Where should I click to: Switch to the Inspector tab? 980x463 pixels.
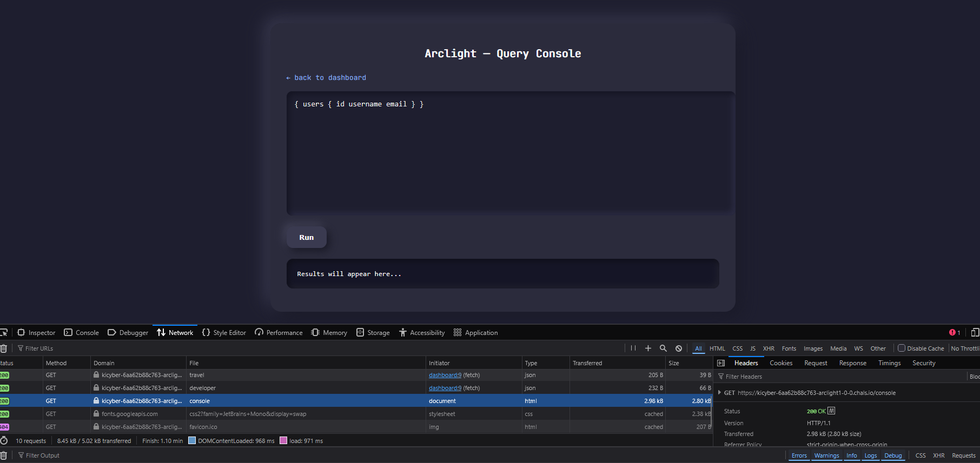[x=37, y=333]
